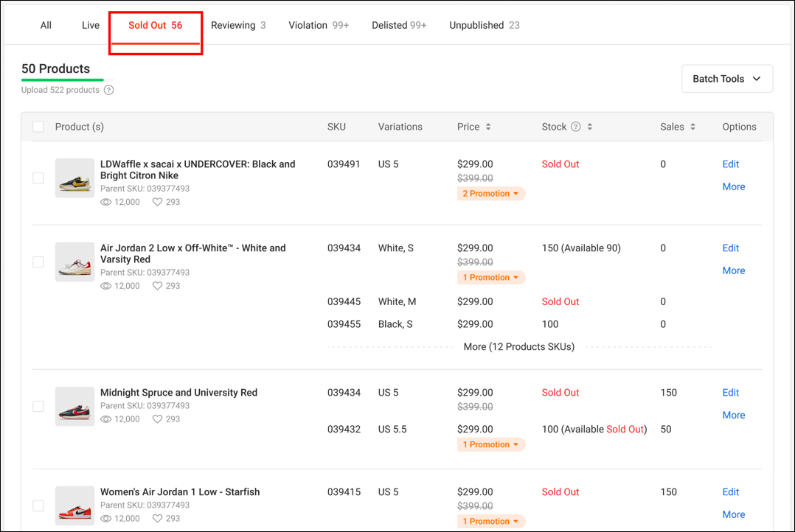Open the Stock column help icon
The image size is (795, 532).
576,126
